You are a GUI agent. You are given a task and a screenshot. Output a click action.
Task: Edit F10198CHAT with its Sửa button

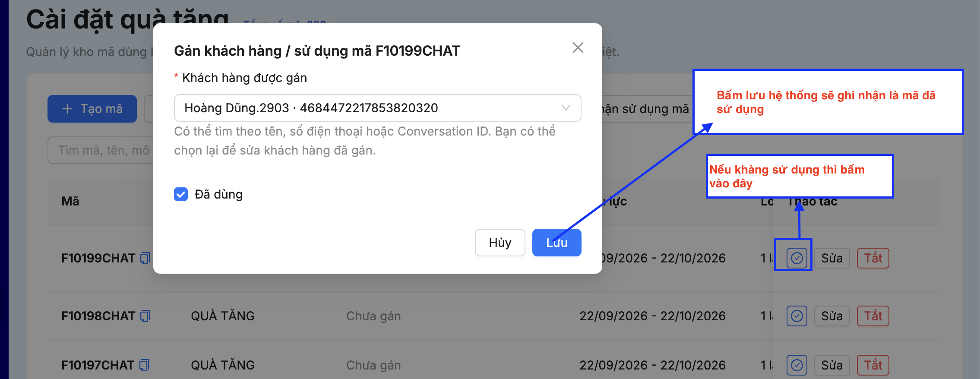832,316
